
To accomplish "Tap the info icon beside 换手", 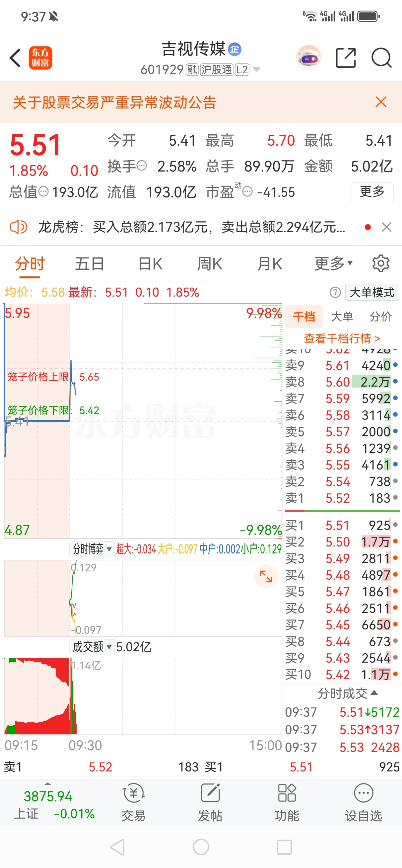I will tap(142, 166).
